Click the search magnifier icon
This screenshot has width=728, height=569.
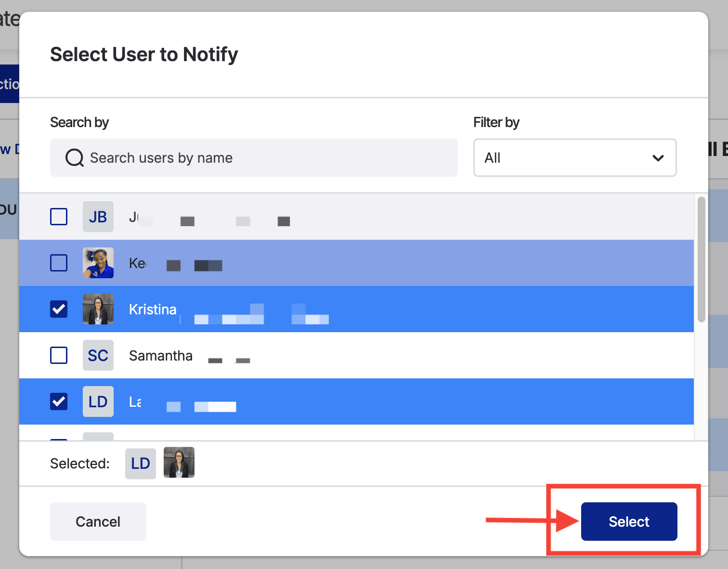coord(75,158)
